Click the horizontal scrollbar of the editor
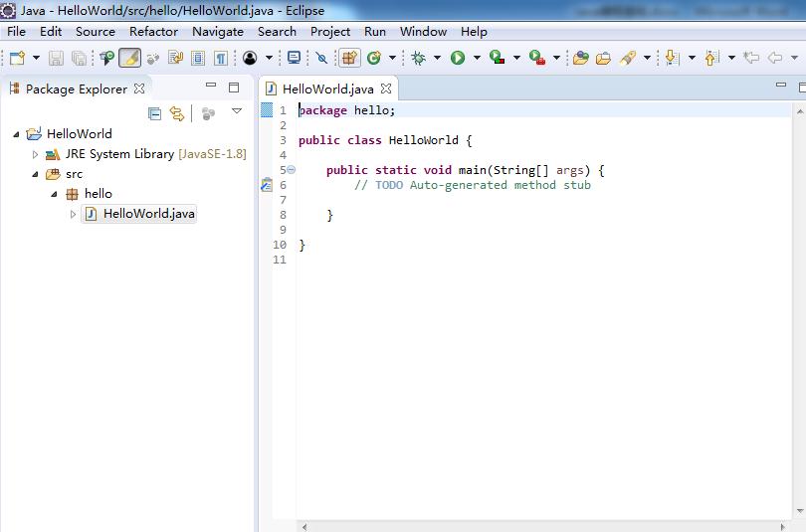This screenshot has height=532, width=806. coord(544,527)
